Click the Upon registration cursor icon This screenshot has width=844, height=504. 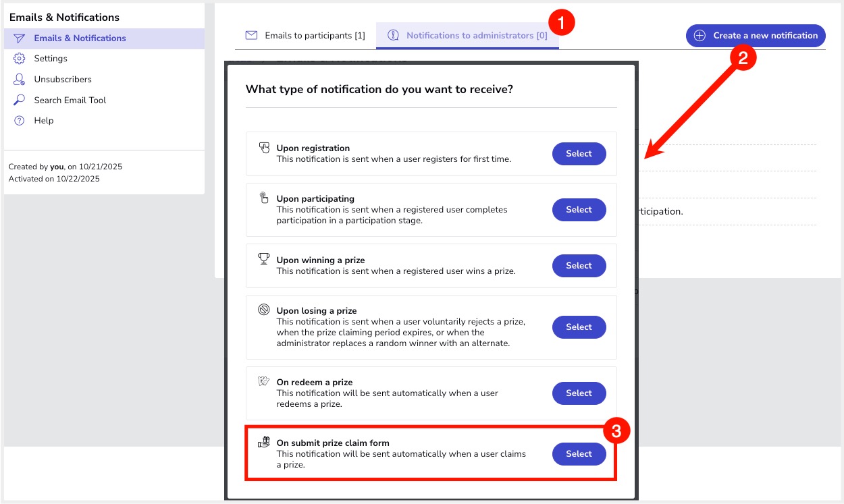point(264,148)
